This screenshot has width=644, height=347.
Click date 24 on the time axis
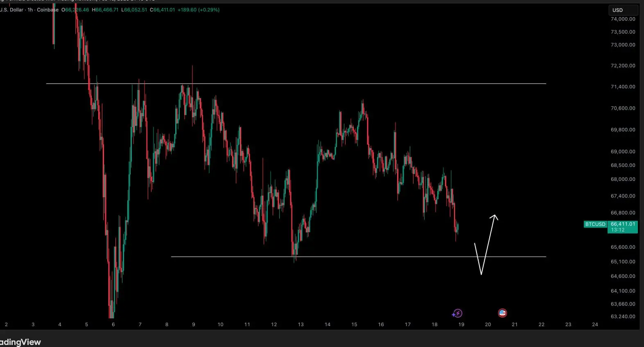595,324
